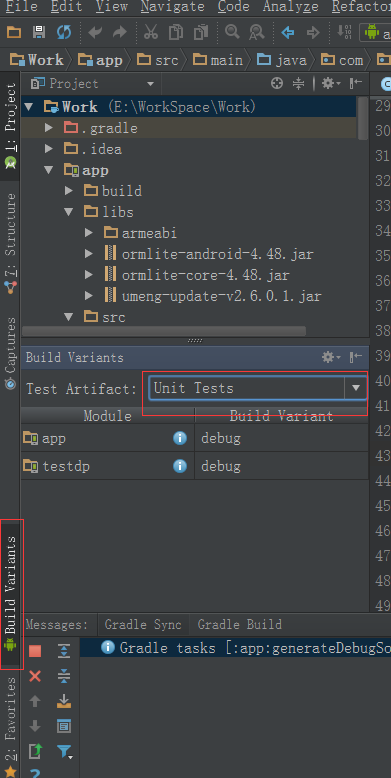Switch to the Gradle Build tab

coord(240,624)
